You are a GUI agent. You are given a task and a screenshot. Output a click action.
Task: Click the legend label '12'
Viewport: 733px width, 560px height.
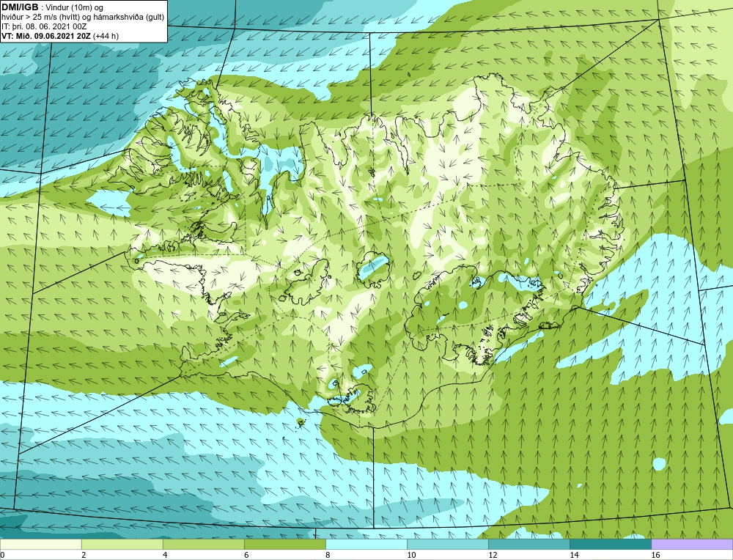(493, 555)
